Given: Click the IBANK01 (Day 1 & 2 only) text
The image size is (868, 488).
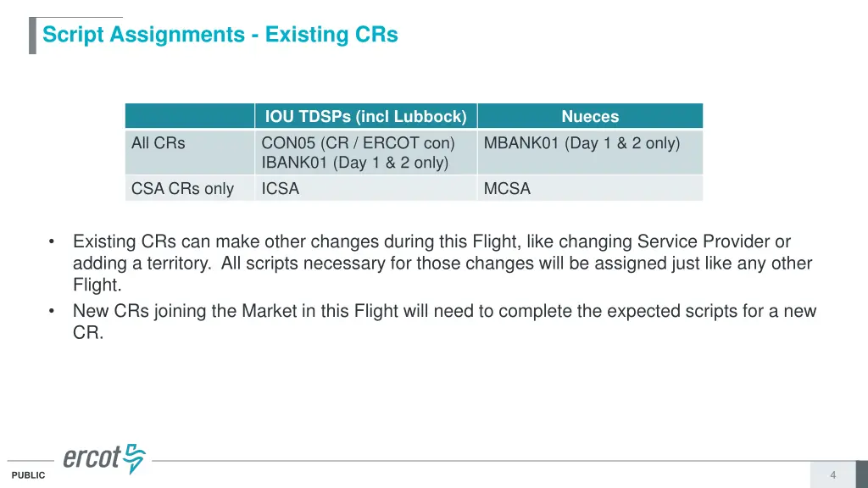Looking at the screenshot, I should point(355,163).
